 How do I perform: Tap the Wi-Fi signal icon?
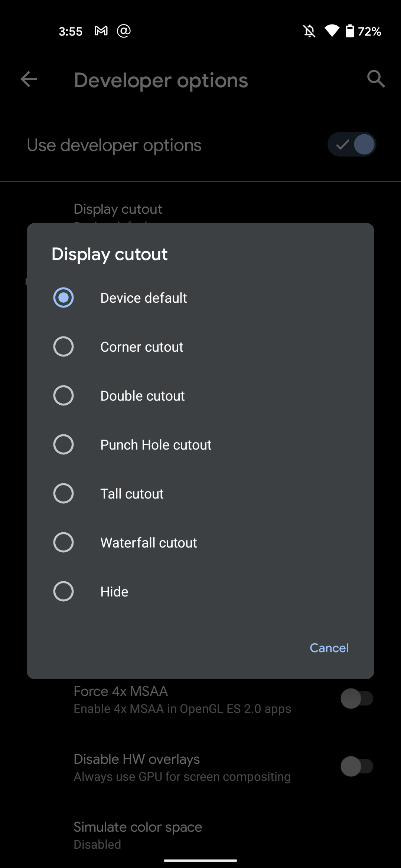coord(332,31)
